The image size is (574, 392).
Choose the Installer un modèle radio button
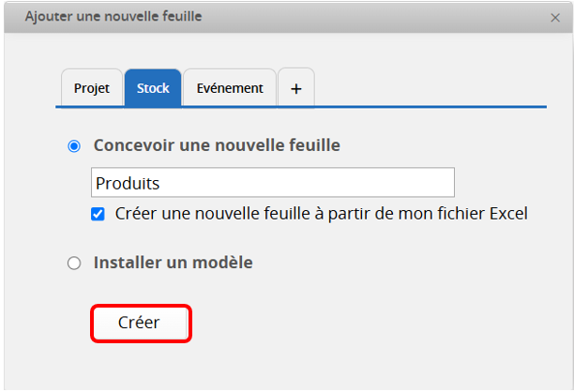74,264
